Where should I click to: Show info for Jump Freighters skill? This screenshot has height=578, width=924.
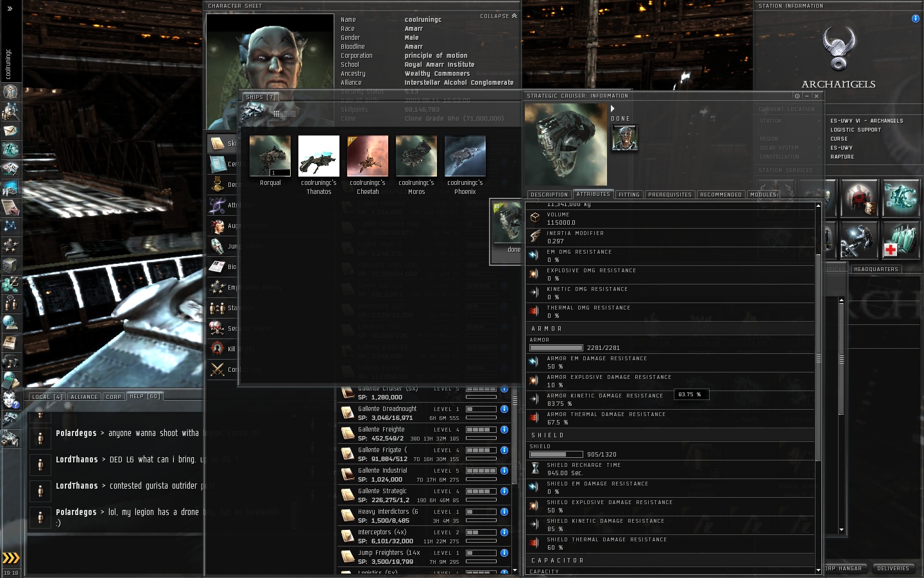[x=504, y=553]
